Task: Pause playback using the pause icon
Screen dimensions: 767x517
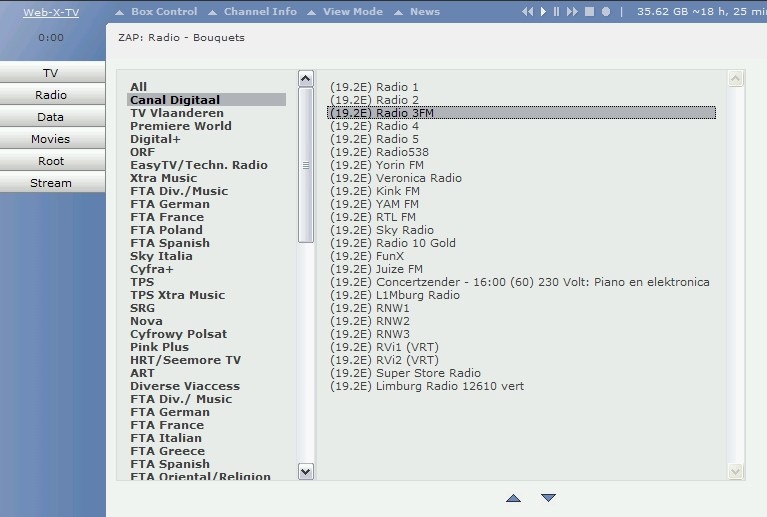Action: [x=556, y=12]
